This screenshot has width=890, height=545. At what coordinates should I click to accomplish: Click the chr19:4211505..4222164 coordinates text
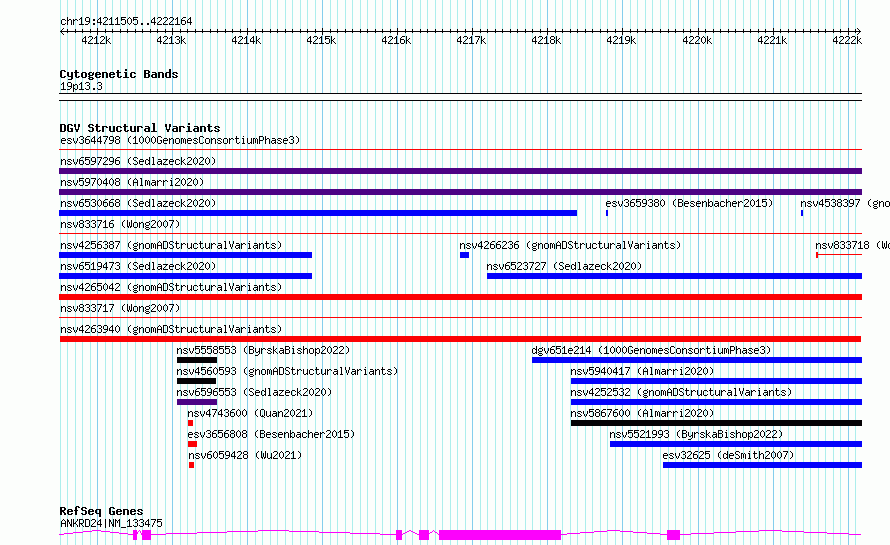coord(126,22)
